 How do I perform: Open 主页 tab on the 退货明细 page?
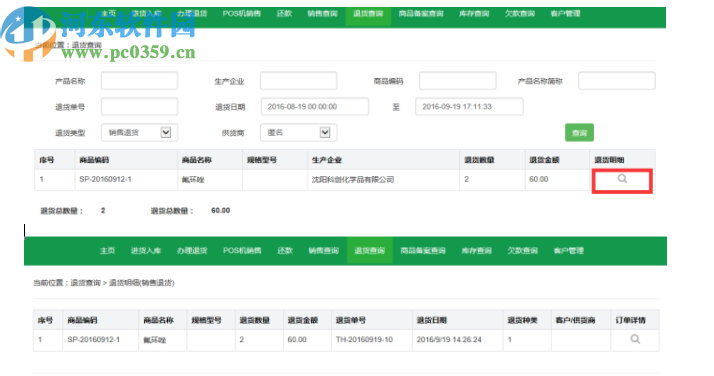tap(107, 250)
